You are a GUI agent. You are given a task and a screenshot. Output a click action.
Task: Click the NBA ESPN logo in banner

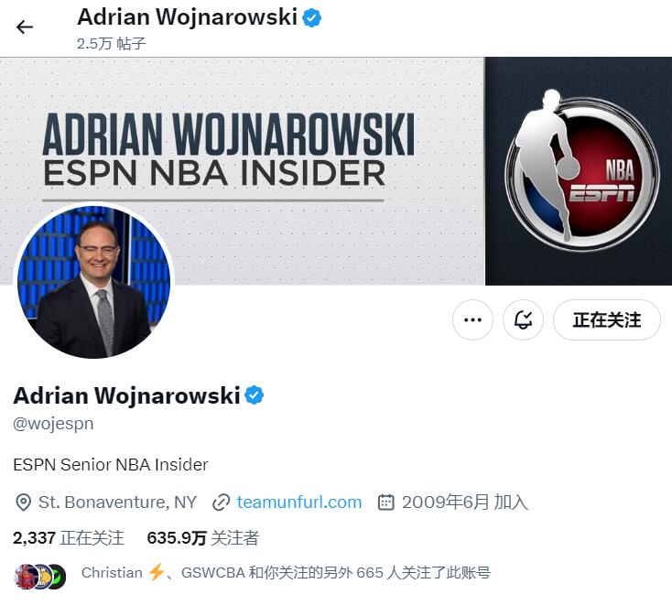coord(581,170)
